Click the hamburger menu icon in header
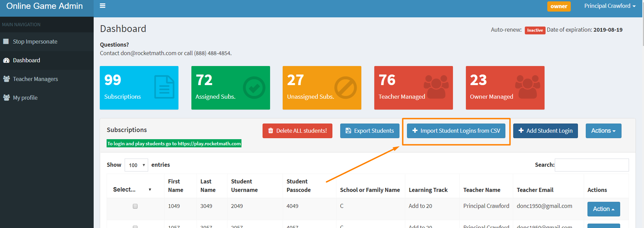 click(x=102, y=6)
